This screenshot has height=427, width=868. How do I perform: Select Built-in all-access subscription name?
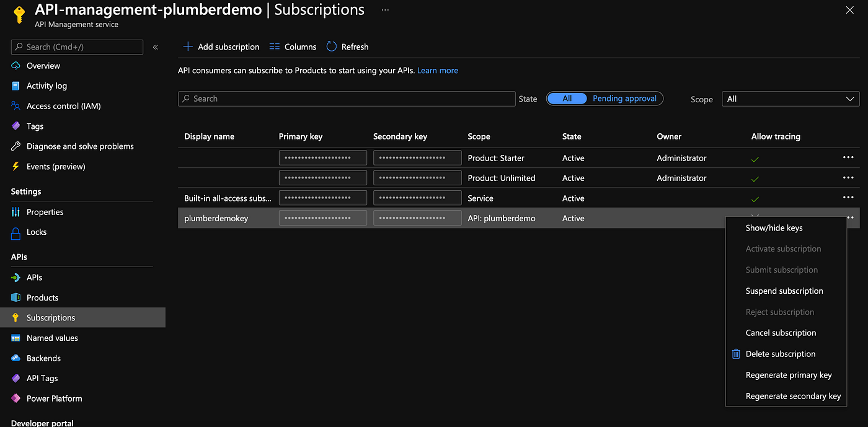pyautogui.click(x=228, y=198)
